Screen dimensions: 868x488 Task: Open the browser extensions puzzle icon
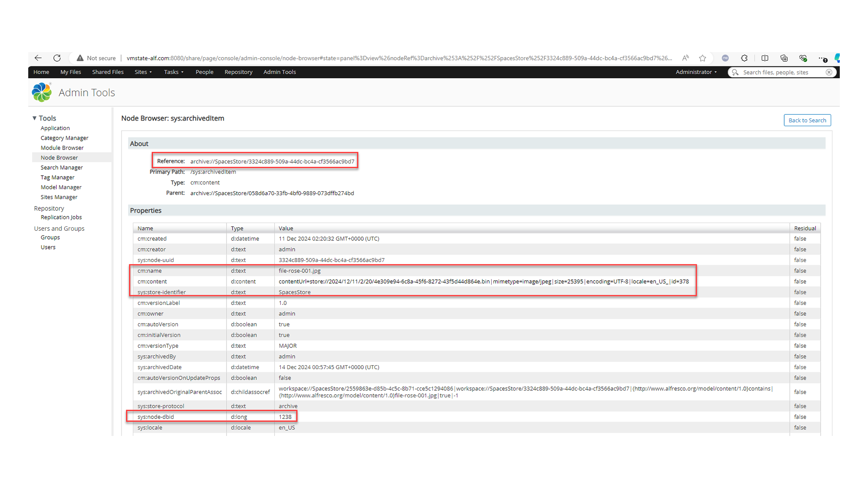744,58
